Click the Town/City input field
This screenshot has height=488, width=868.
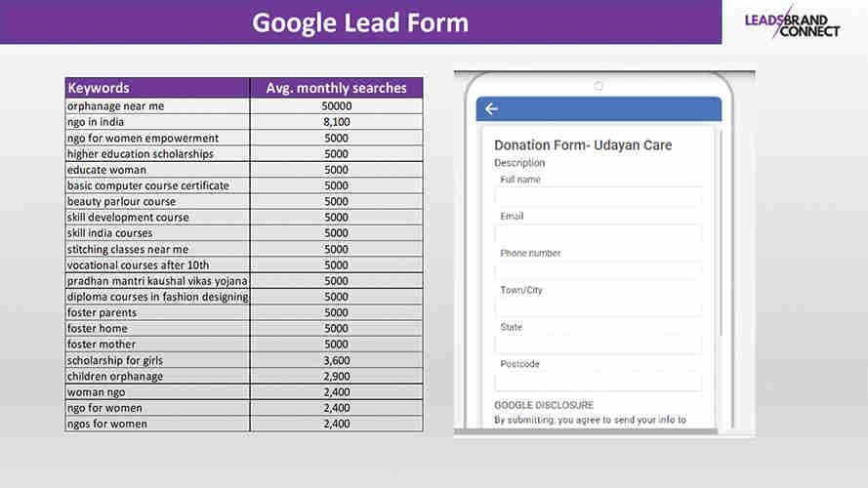tap(599, 308)
